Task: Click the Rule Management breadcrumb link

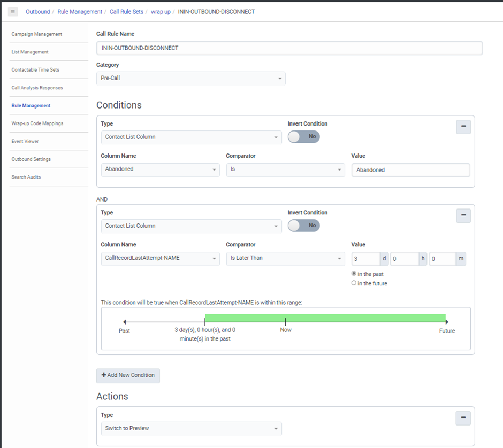Action: pos(80,12)
